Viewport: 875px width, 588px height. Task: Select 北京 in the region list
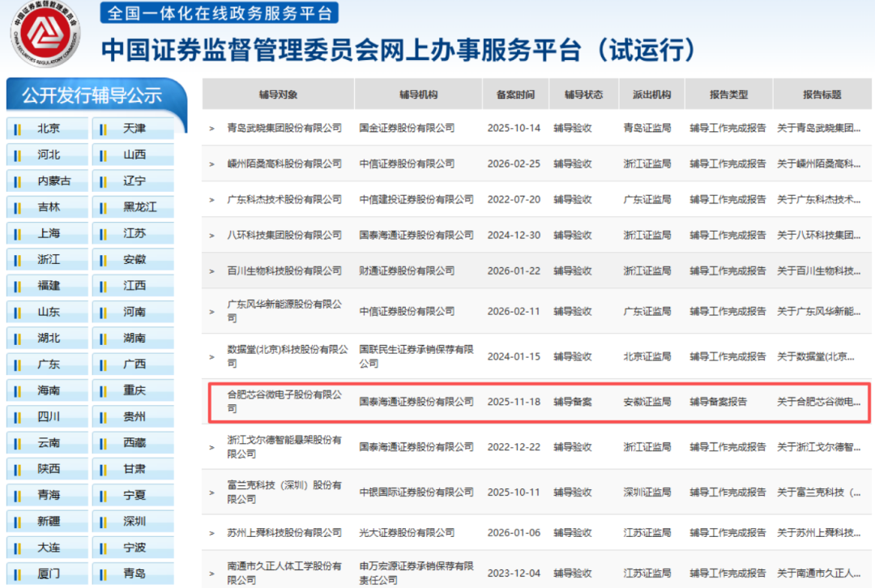point(48,128)
